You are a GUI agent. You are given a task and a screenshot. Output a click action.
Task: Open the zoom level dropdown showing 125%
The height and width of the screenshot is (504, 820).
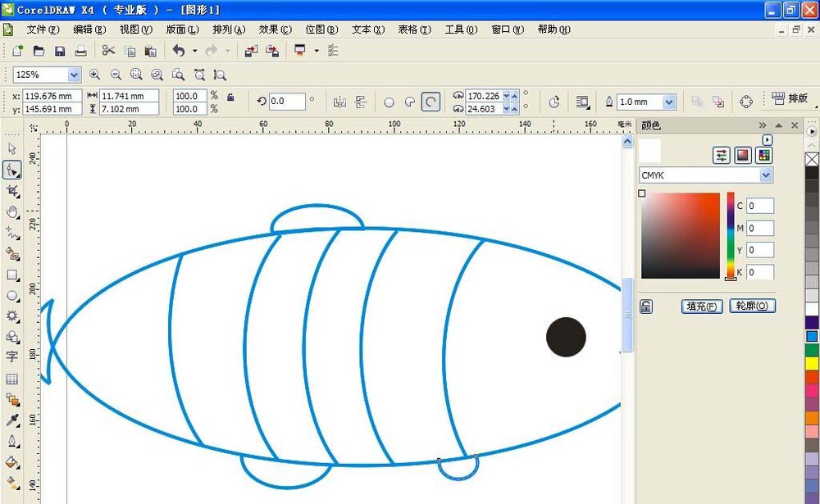(x=75, y=75)
